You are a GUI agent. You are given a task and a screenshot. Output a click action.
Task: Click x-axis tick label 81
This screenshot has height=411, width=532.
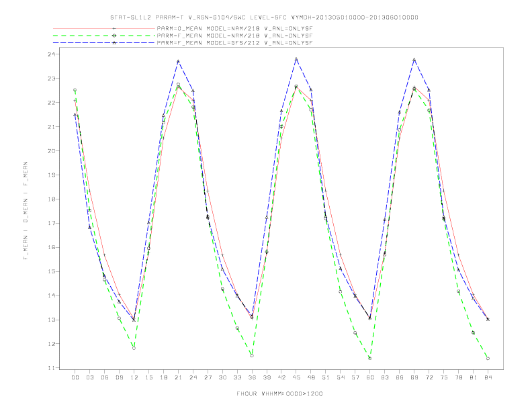[473, 377]
